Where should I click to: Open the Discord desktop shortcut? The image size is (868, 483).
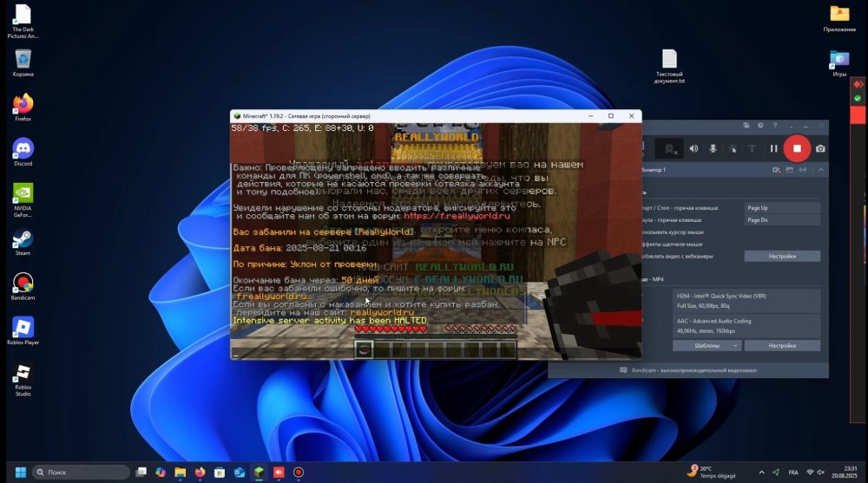[x=23, y=152]
